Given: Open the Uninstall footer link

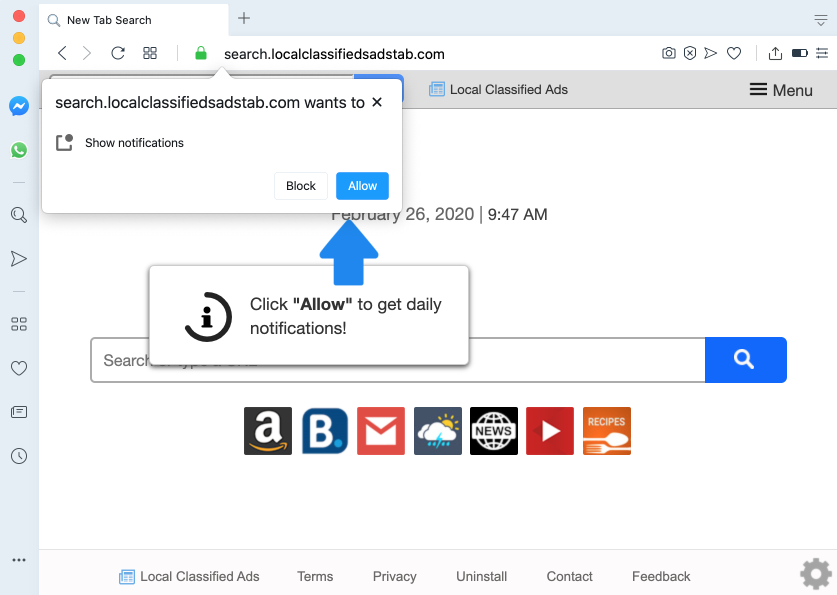Looking at the screenshot, I should (x=481, y=576).
